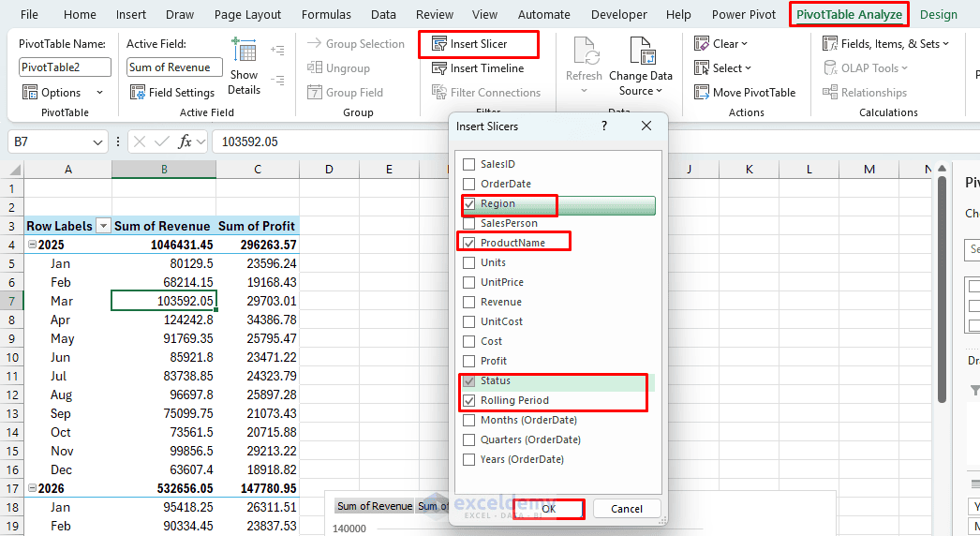Switch to the Power Pivot tab
980x536 pixels.
tap(744, 14)
